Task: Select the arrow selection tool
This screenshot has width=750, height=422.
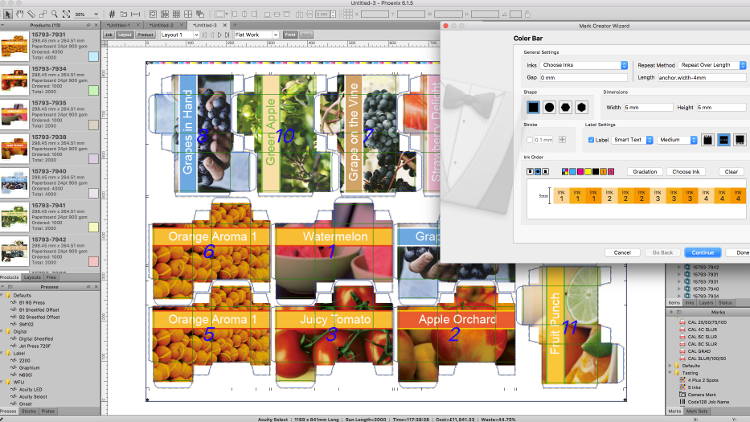Action: (8, 14)
